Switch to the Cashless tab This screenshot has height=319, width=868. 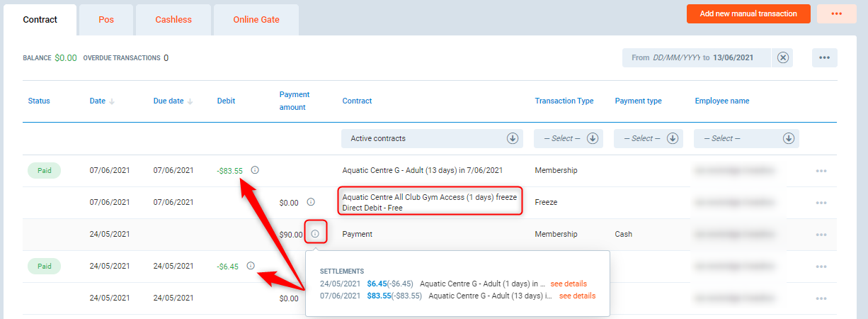tap(173, 20)
